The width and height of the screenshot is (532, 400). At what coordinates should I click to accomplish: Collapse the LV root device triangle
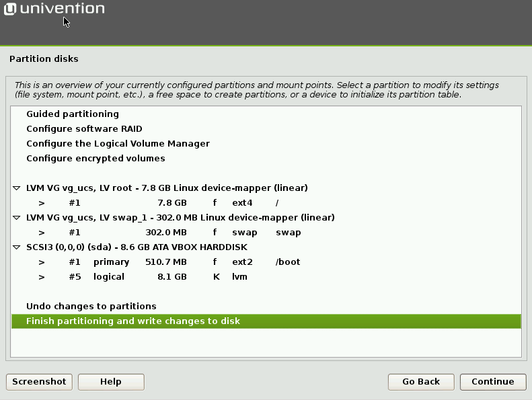click(x=17, y=188)
